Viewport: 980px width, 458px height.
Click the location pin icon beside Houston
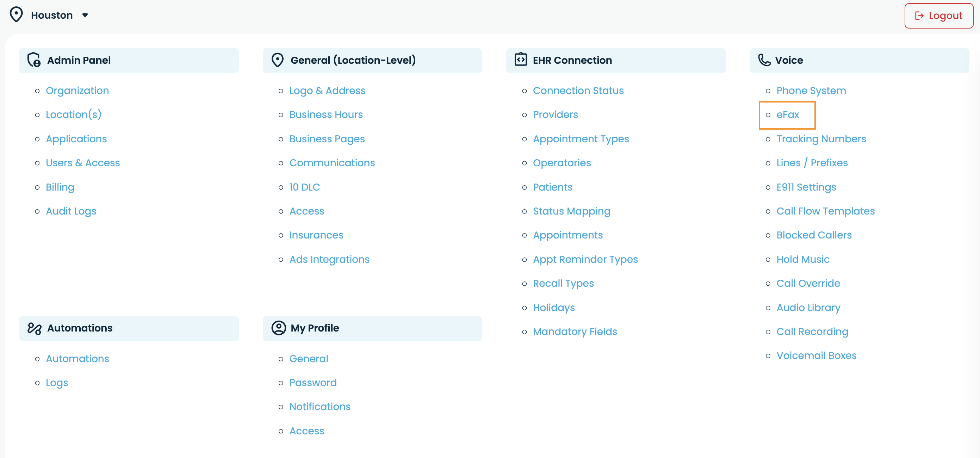point(16,15)
